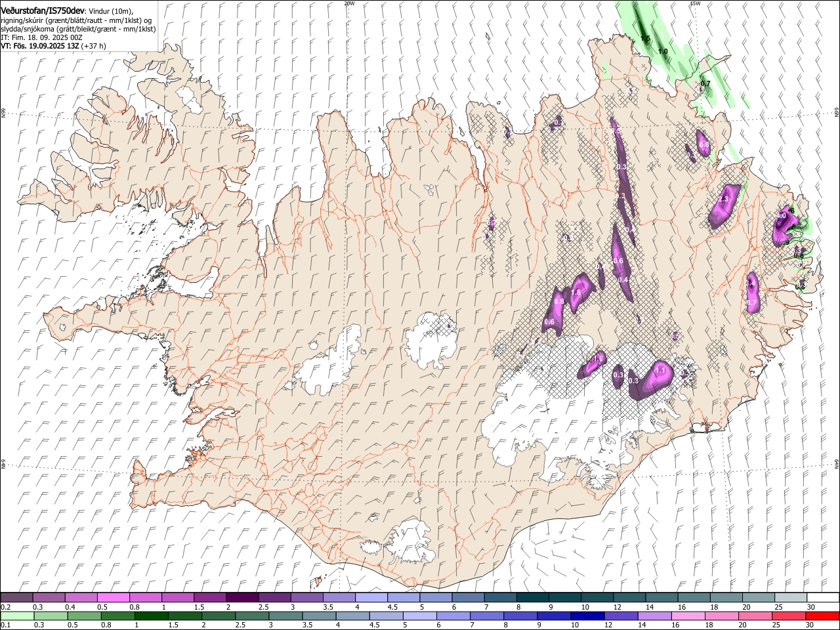Click the '0.1' label in the lower legend
This screenshot has height=630, width=840.
pyautogui.click(x=5, y=625)
